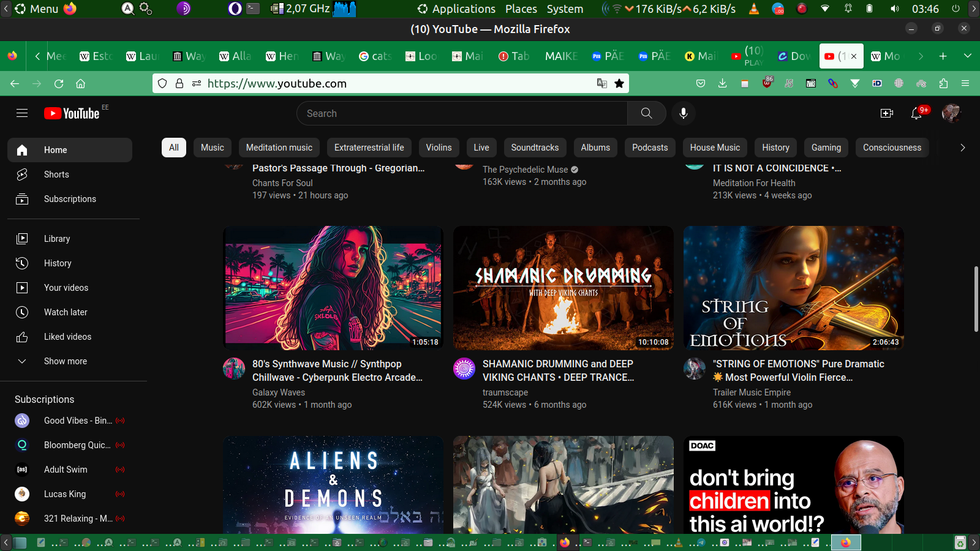
Task: Select the Violins filter chip
Action: tap(439, 148)
